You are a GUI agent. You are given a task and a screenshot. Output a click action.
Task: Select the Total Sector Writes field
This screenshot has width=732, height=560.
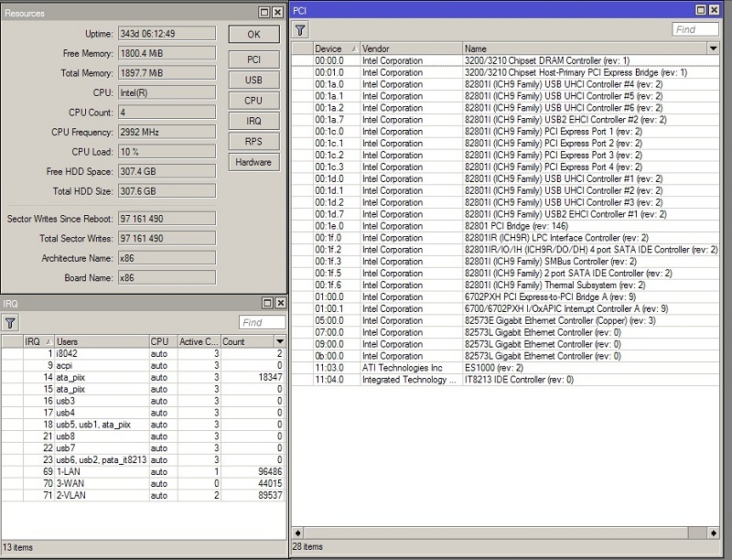coord(167,238)
